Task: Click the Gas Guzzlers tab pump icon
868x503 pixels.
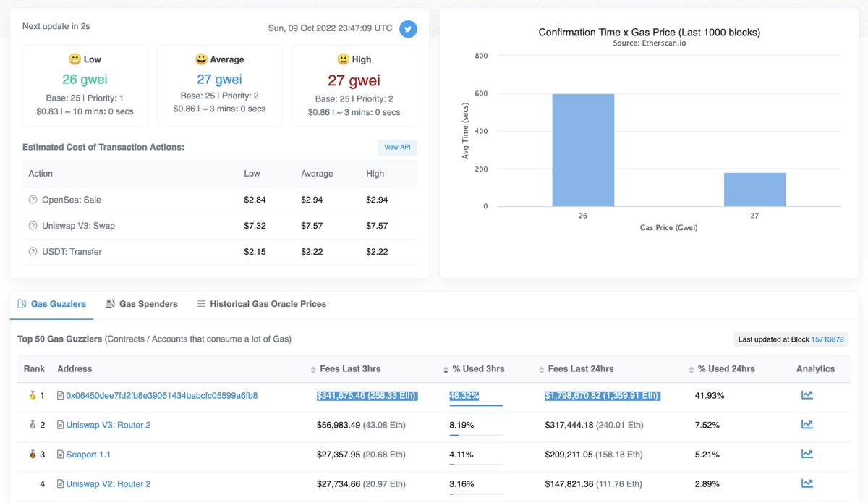Action: pos(22,304)
